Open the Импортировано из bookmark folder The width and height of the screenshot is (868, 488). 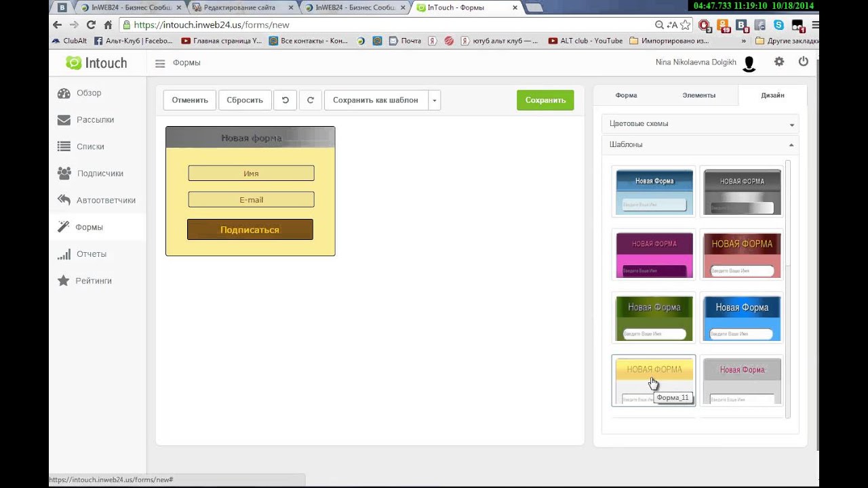(669, 41)
